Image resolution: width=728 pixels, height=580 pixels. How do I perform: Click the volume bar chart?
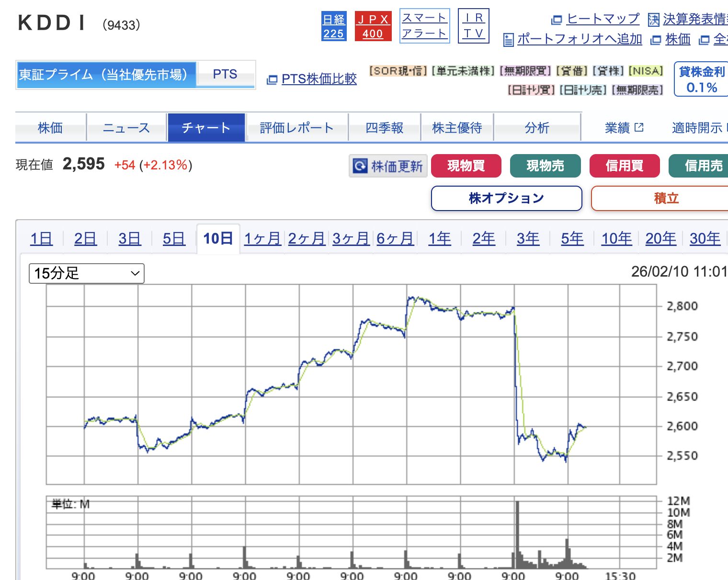click(x=351, y=532)
